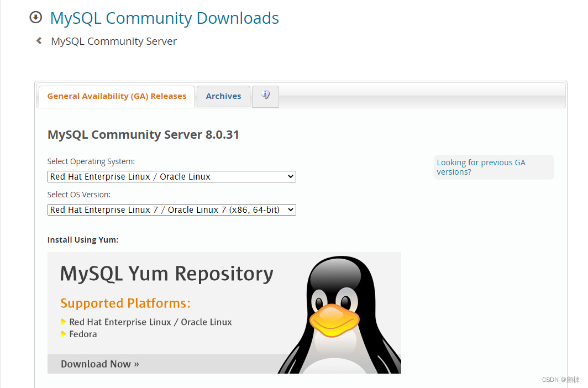The height and width of the screenshot is (388, 588).
Task: Open the info icon tab next to Archives
Action: click(x=265, y=96)
